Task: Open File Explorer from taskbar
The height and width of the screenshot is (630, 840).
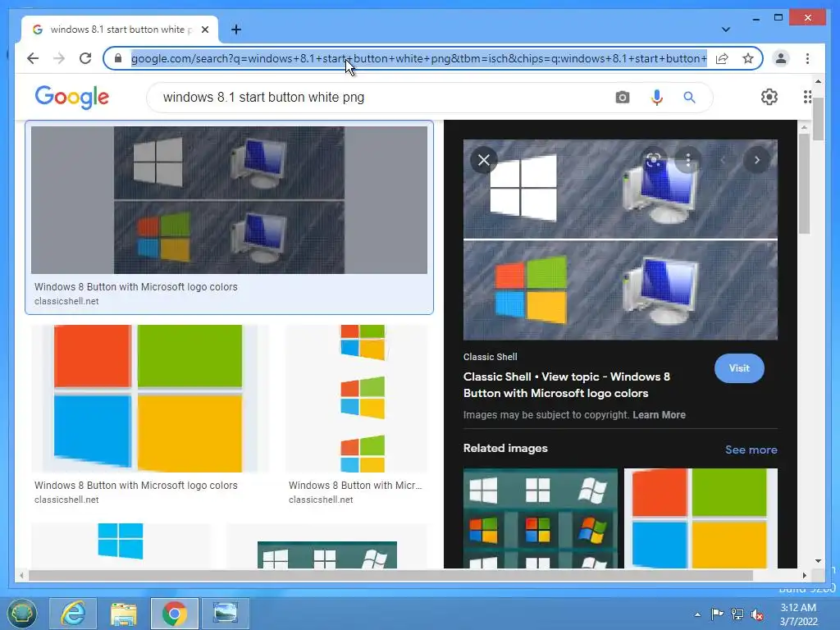Action: click(x=123, y=614)
